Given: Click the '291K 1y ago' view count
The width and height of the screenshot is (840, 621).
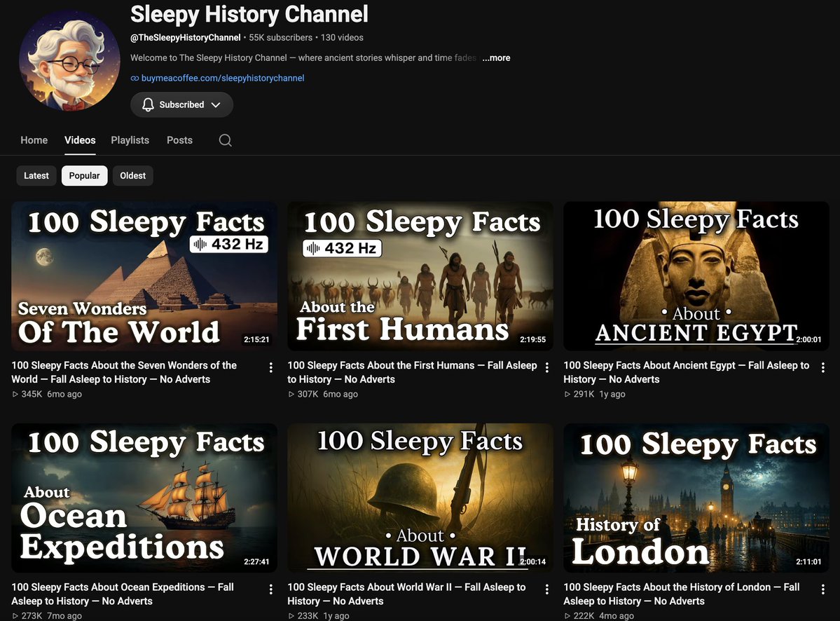Looking at the screenshot, I should (x=595, y=395).
